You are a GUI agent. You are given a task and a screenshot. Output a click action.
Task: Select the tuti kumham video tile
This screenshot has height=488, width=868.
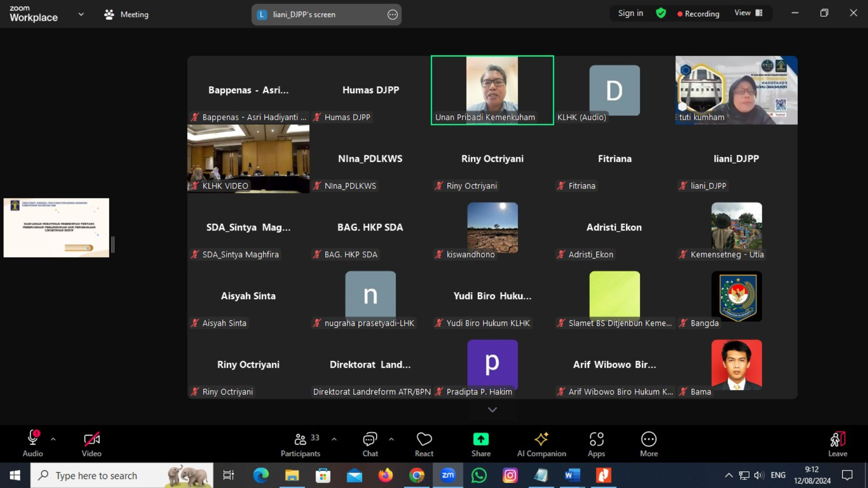pos(736,90)
